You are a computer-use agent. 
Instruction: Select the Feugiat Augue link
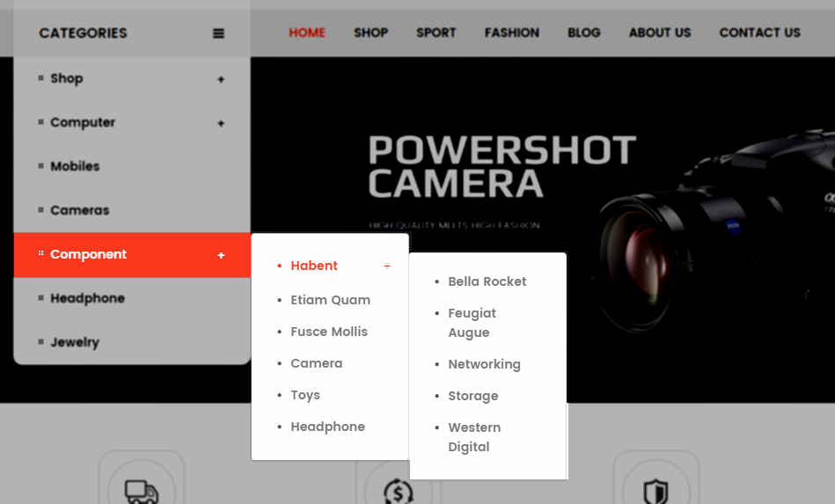(x=472, y=323)
